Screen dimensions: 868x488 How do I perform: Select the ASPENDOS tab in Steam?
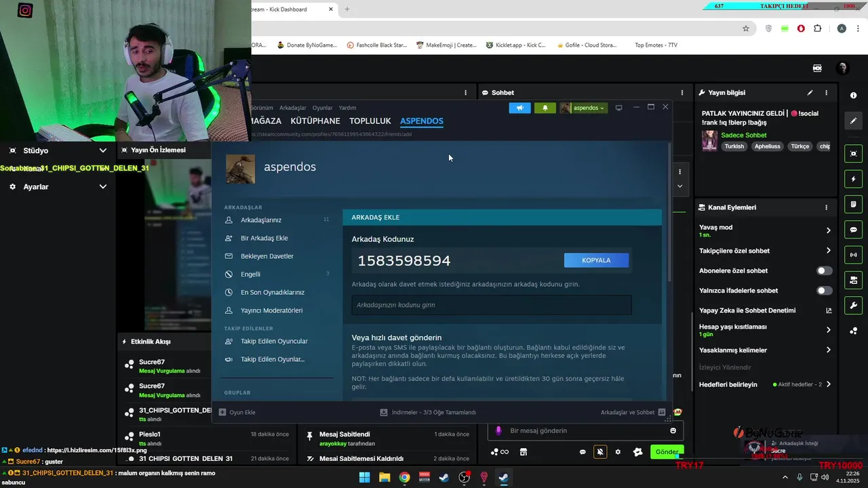(x=422, y=121)
